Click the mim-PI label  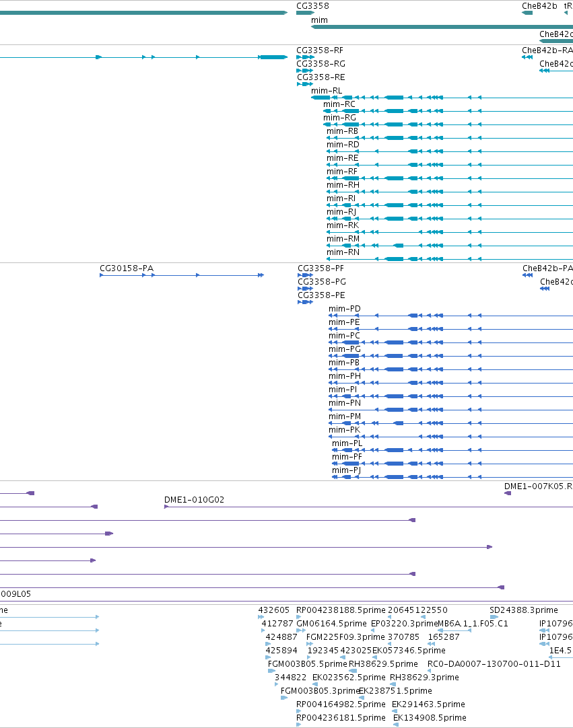click(343, 390)
